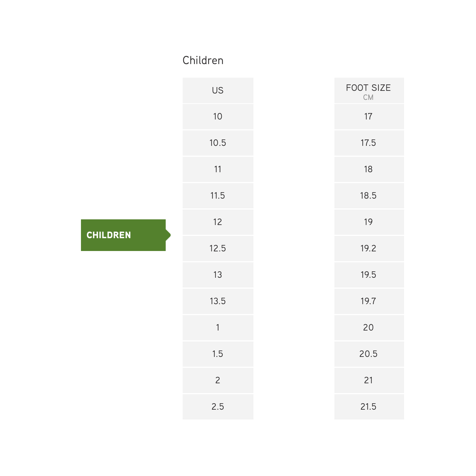Click the 17 cm foot size cell
The image size is (476, 476).
click(369, 117)
